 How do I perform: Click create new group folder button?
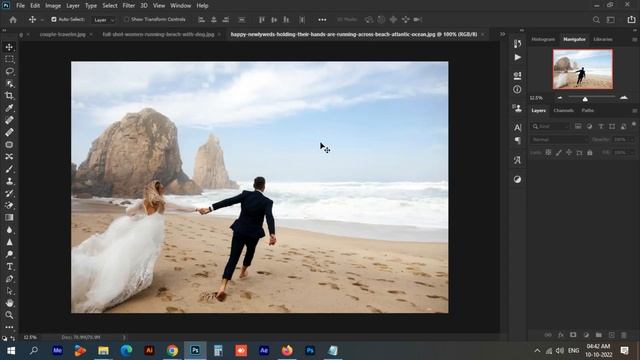point(599,335)
